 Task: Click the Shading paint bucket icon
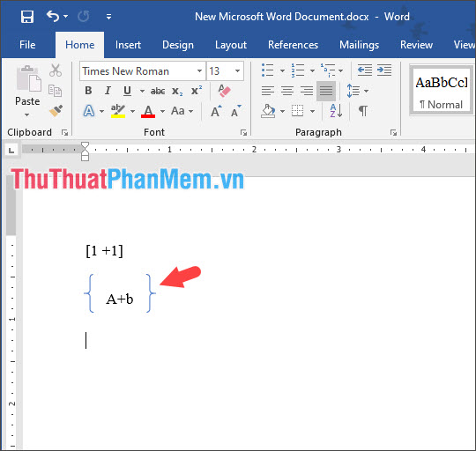point(268,111)
